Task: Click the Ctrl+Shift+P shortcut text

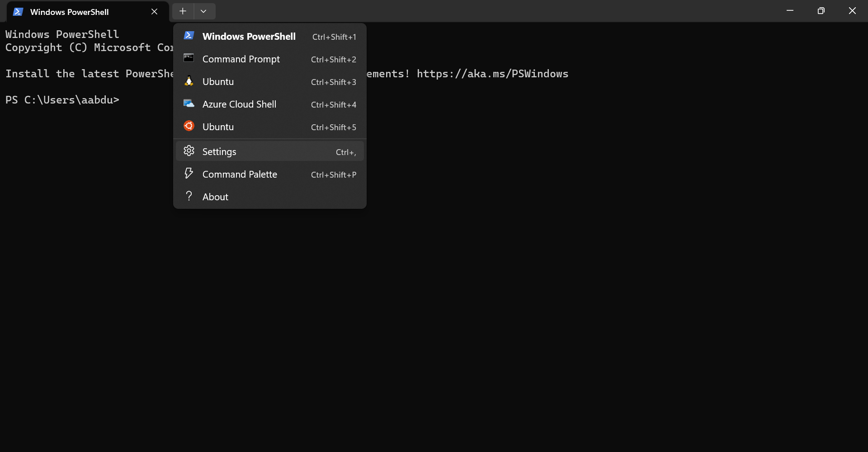Action: pyautogui.click(x=333, y=175)
